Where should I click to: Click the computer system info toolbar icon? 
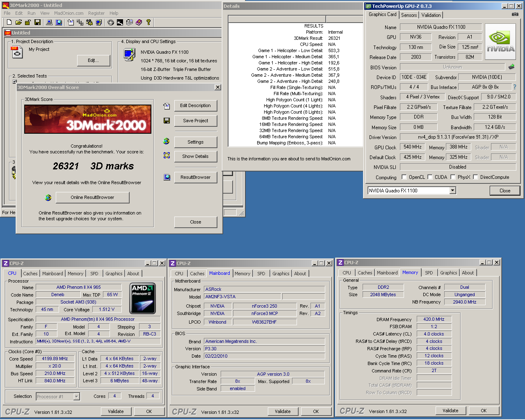[x=49, y=22]
